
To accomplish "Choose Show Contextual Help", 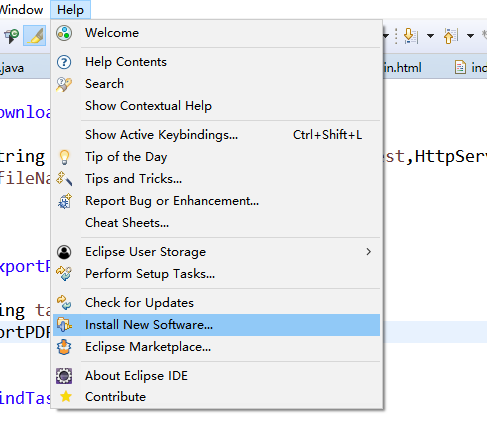I will (216, 106).
